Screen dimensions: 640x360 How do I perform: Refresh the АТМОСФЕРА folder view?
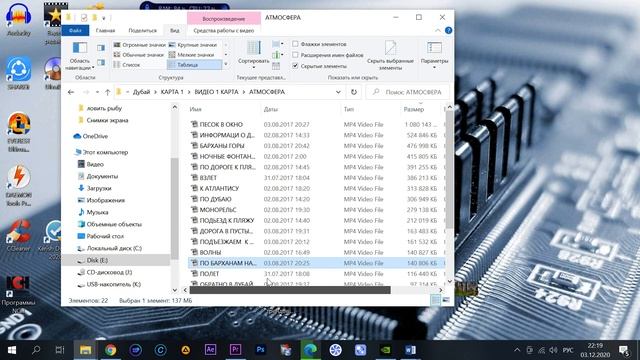click(x=354, y=92)
